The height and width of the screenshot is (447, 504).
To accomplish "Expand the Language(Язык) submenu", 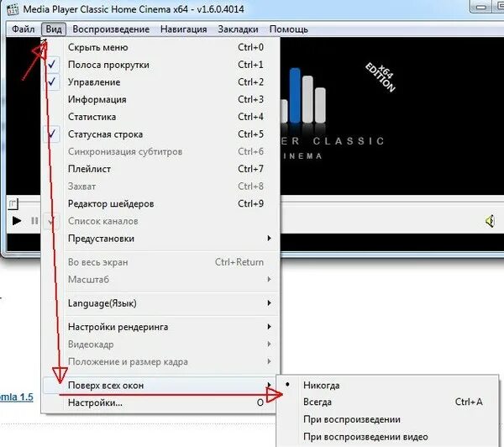I will coord(160,303).
